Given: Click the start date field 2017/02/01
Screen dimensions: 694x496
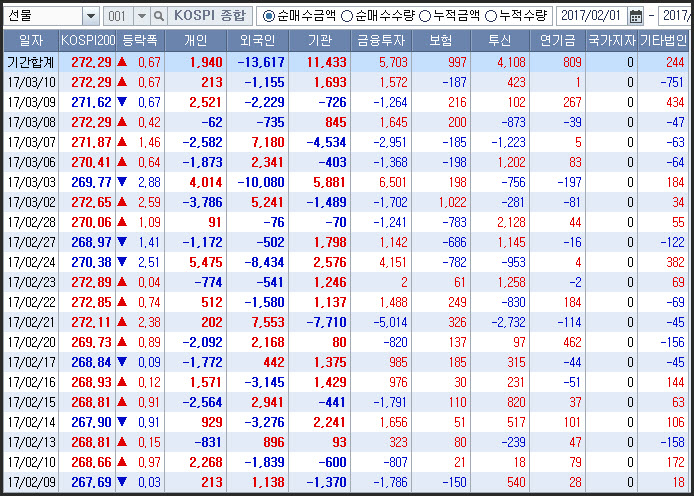Looking at the screenshot, I should (591, 16).
